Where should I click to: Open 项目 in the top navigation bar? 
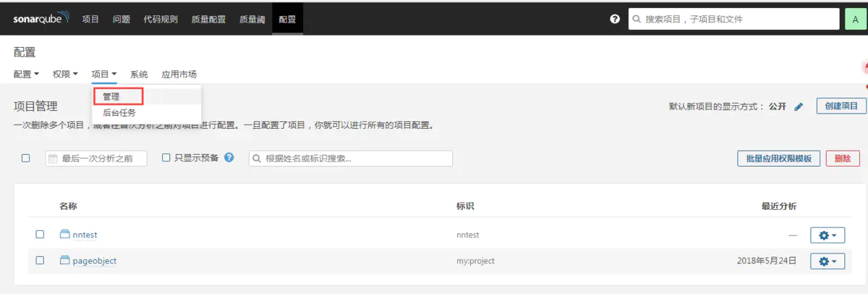pos(90,20)
